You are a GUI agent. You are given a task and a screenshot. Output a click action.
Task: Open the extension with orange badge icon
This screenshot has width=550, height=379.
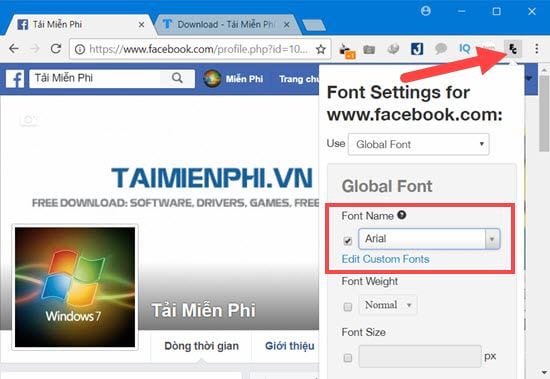pyautogui.click(x=347, y=50)
